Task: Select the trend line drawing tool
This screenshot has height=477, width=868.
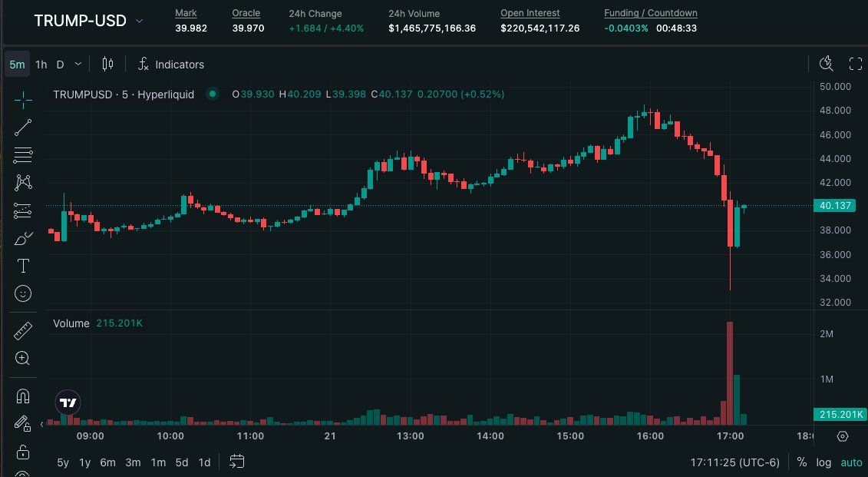Action: 23,128
